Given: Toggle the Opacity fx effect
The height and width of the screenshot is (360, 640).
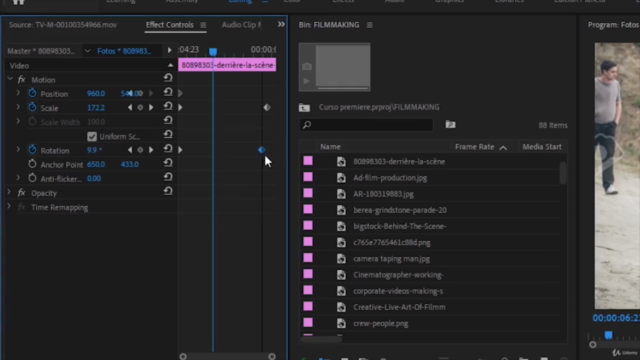Looking at the screenshot, I should click(x=22, y=193).
